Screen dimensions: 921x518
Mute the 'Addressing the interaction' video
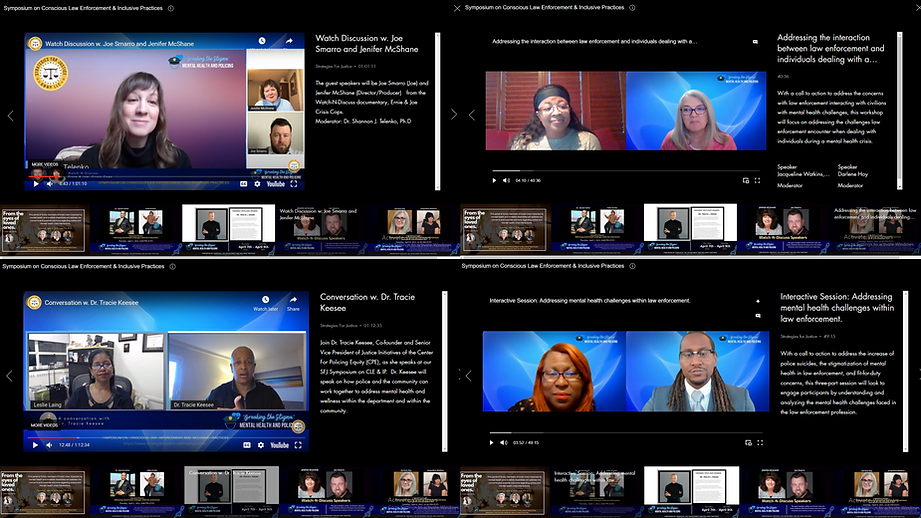click(506, 180)
